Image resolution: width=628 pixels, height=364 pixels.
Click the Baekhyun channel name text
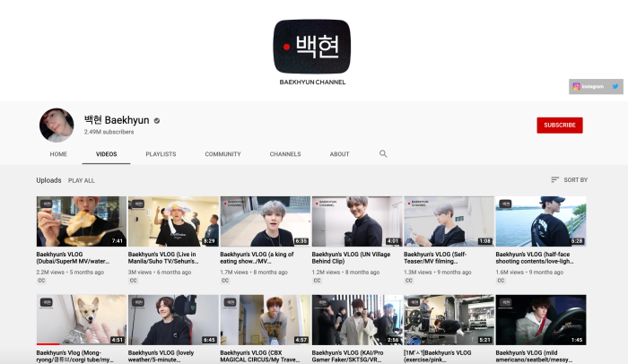click(x=117, y=120)
